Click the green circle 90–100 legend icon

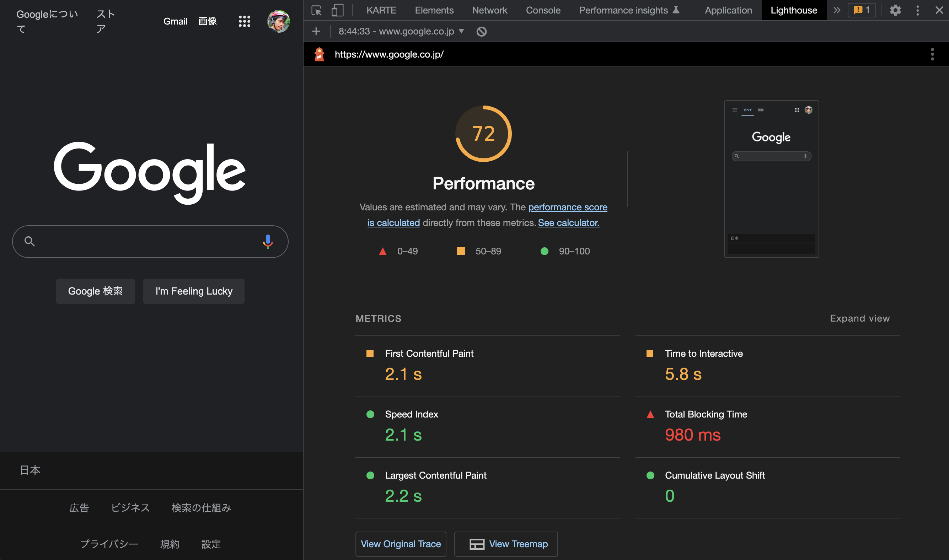544,251
